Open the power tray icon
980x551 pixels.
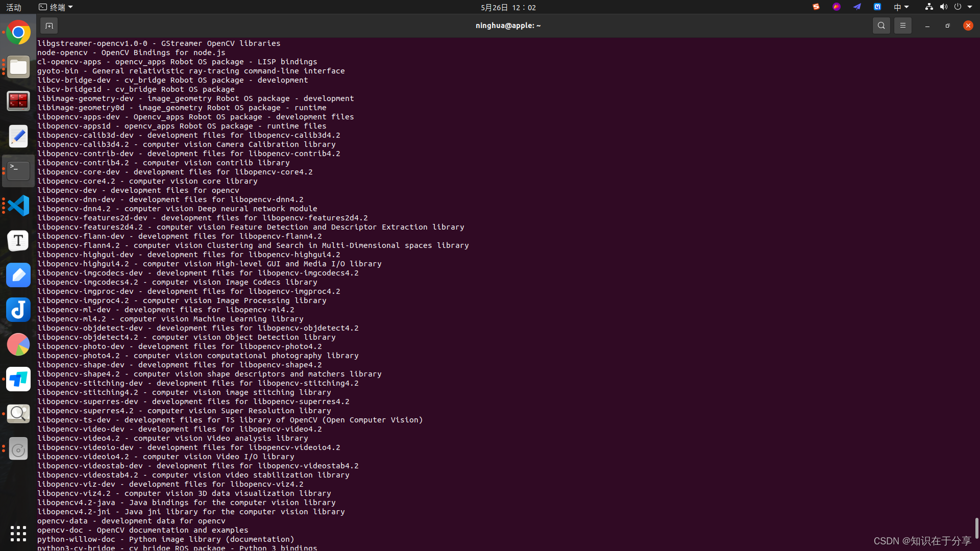(x=958, y=7)
